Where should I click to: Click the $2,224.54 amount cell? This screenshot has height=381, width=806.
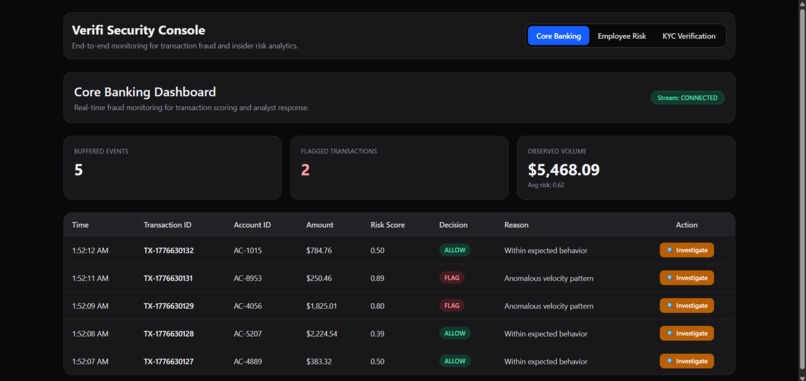click(322, 334)
